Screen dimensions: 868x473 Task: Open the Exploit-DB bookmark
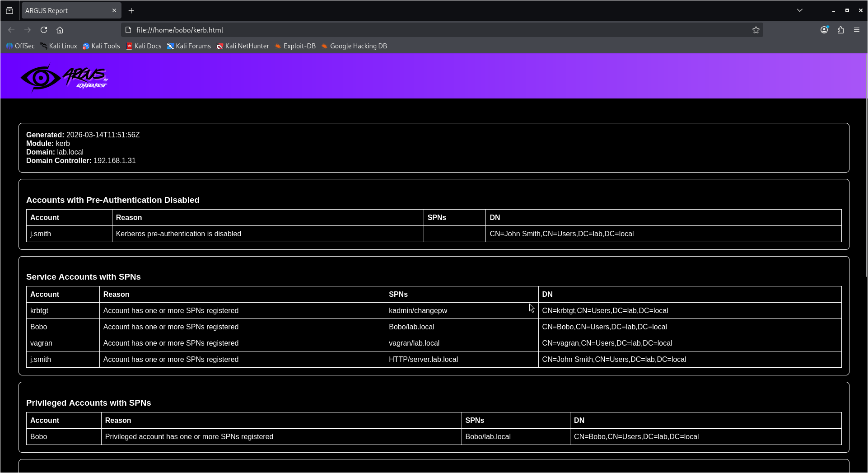coord(295,46)
